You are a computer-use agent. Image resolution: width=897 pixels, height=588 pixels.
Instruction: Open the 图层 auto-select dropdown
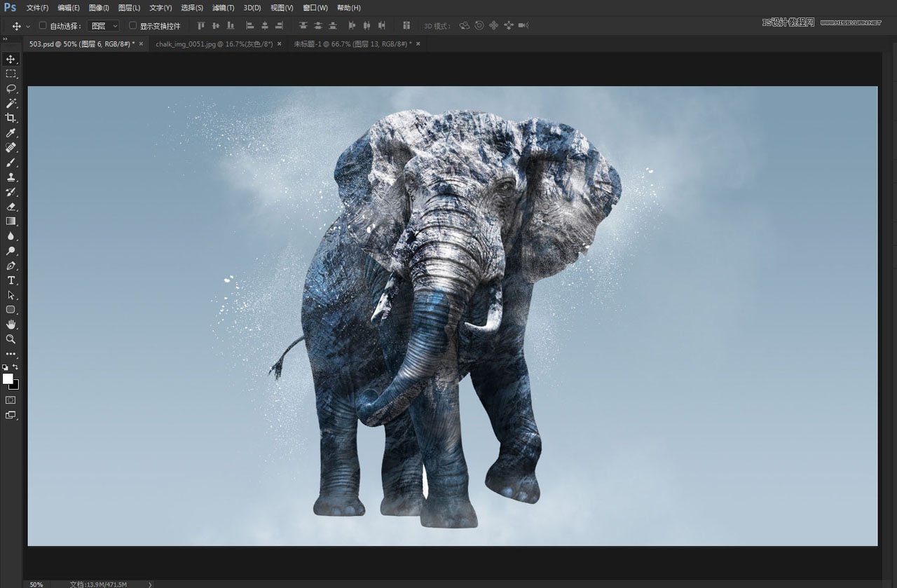point(104,26)
